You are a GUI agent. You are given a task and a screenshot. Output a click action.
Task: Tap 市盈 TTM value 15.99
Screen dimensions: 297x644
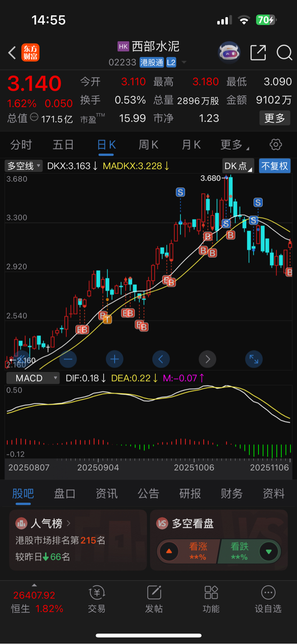click(x=132, y=118)
